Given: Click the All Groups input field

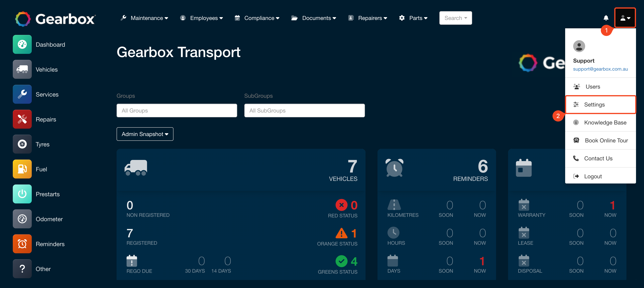Looking at the screenshot, I should (177, 110).
